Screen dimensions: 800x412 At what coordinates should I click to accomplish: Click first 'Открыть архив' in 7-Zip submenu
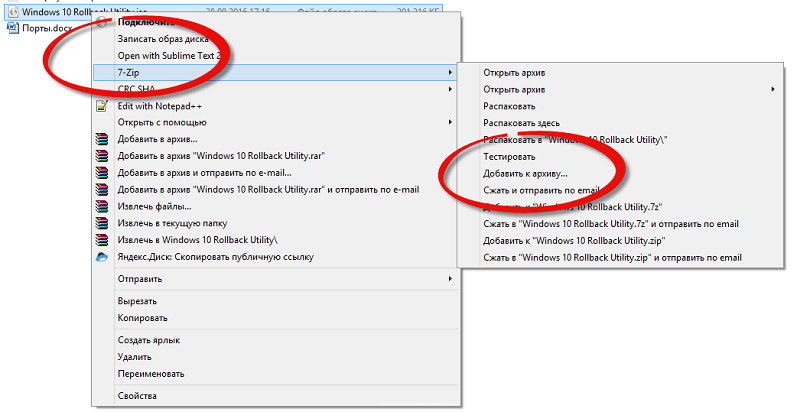[514, 72]
